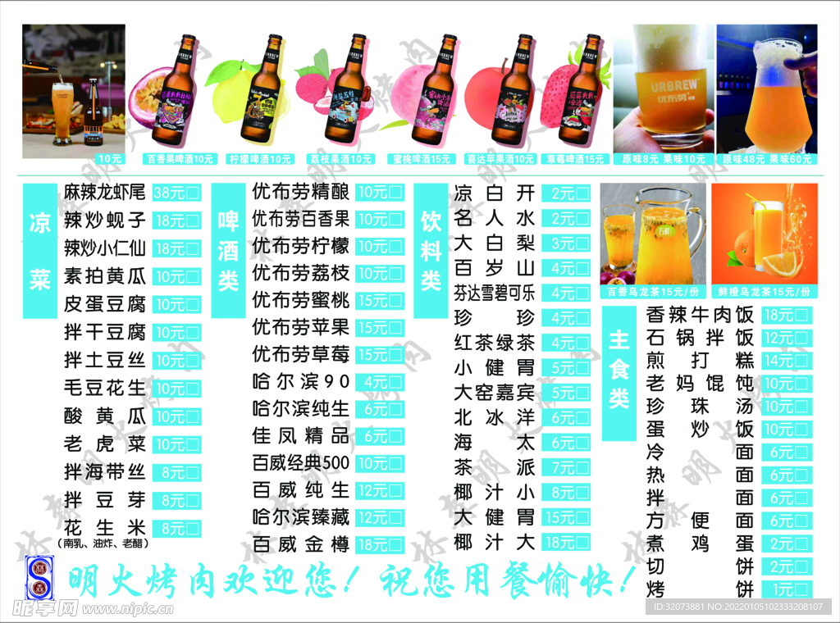
Task: Click the 荔枝果酒10元 caption
Action: (340, 159)
